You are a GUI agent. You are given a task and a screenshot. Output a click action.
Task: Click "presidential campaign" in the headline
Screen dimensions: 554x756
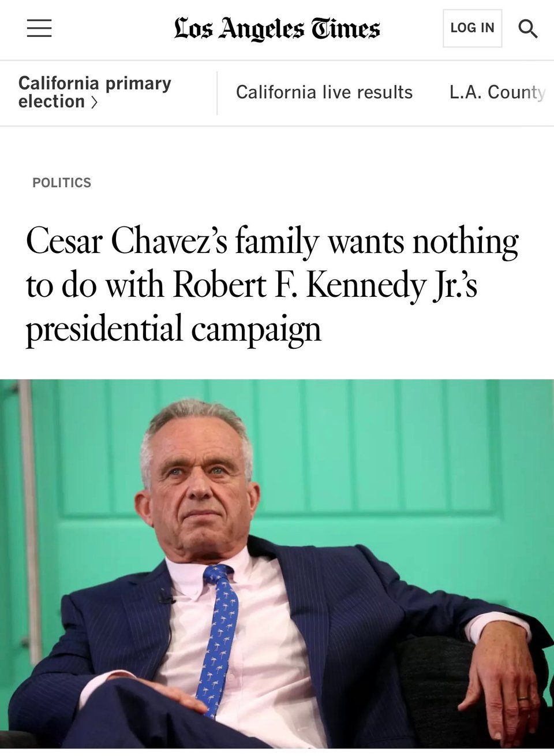(x=173, y=329)
